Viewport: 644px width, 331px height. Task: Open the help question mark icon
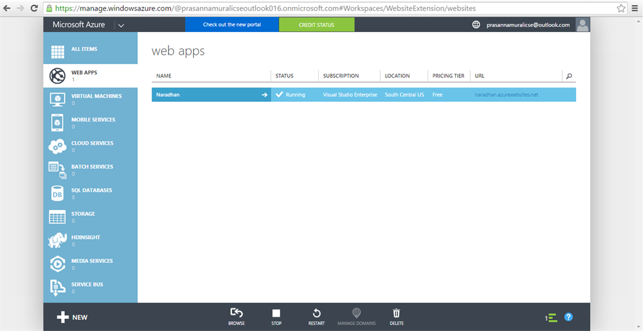[x=569, y=317]
